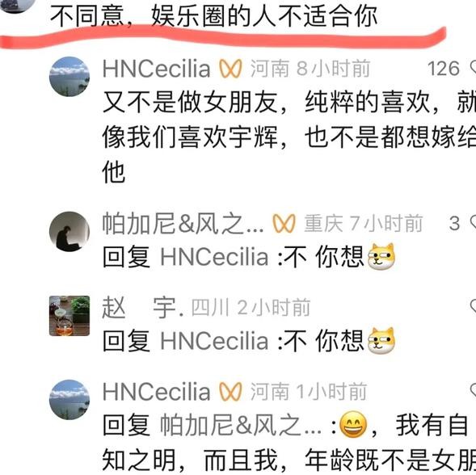Open username 赵 宇.

click(x=143, y=308)
